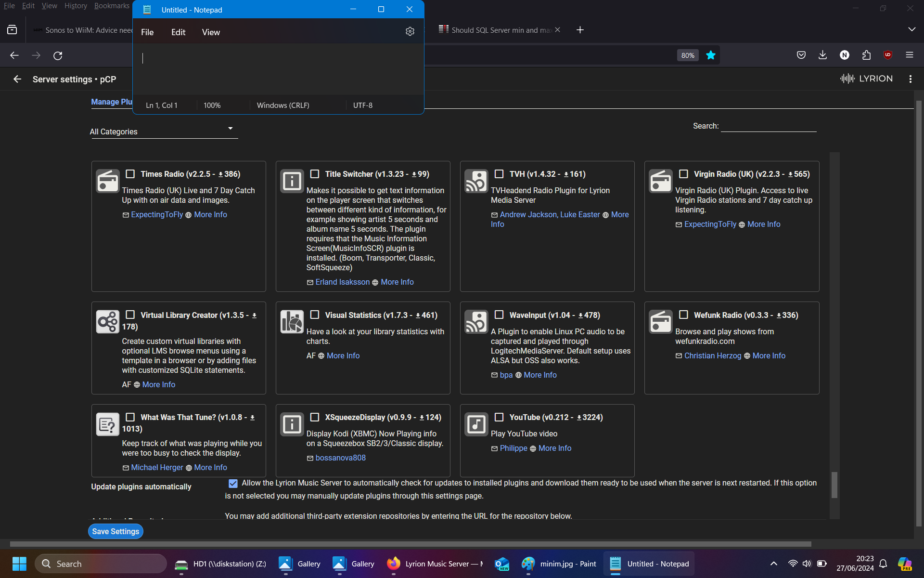Tick the XSqueezeDisplay plugin checkbox
The image size is (924, 578).
315,417
